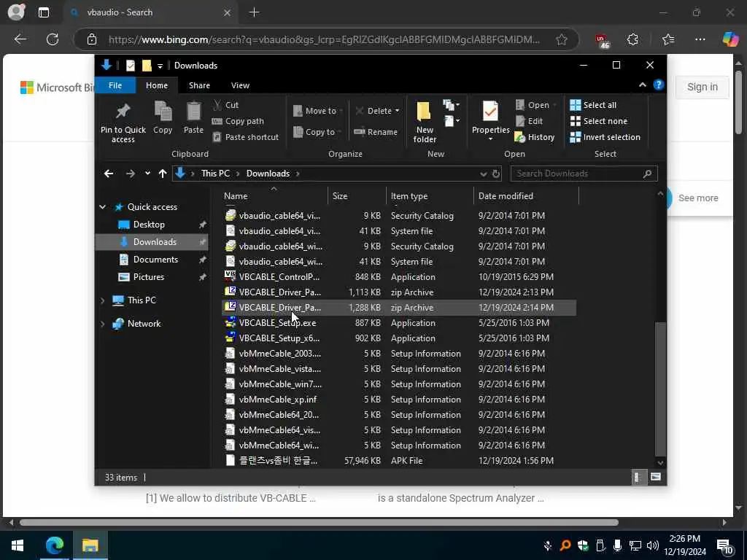The height and width of the screenshot is (560, 747).
Task: Sort by Date modified column header
Action: click(526, 195)
